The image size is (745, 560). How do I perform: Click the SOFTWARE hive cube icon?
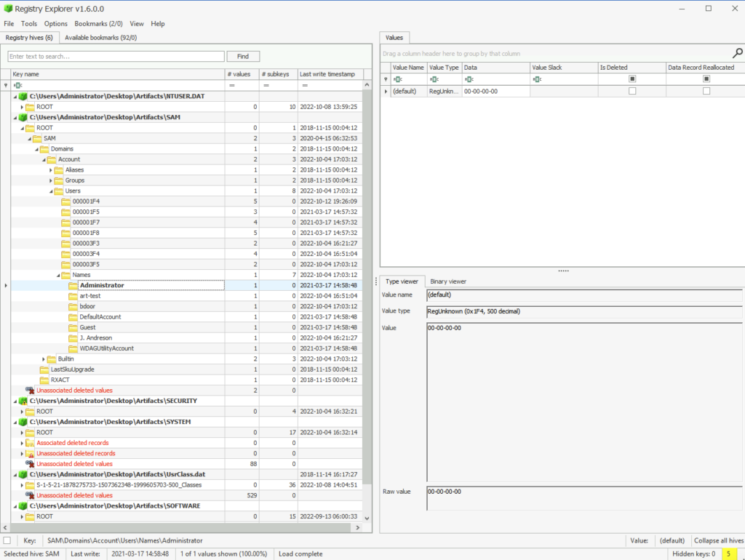pyautogui.click(x=23, y=506)
